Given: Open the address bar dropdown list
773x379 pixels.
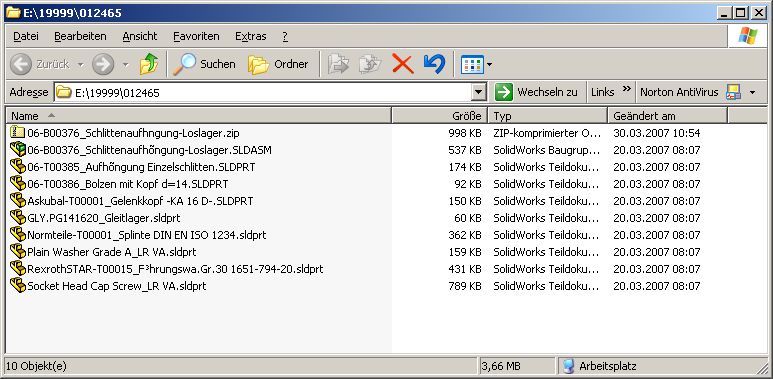Looking at the screenshot, I should point(478,92).
